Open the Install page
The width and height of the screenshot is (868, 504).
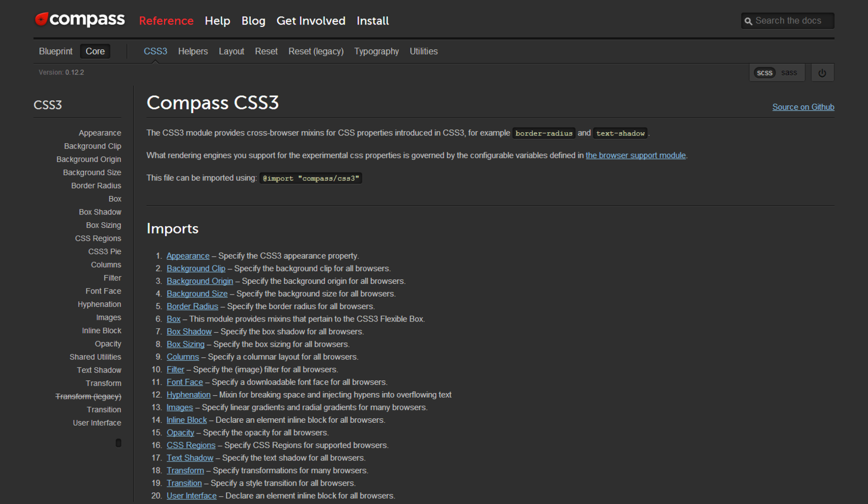(373, 21)
